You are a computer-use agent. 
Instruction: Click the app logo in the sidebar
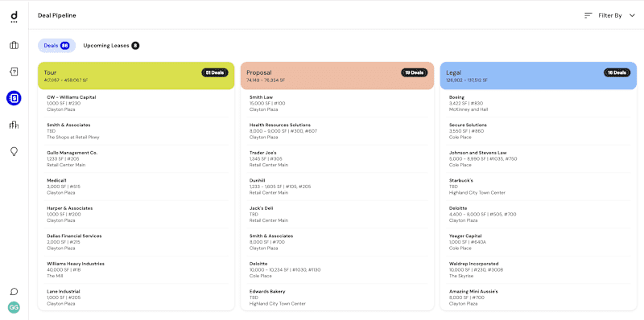point(14,16)
